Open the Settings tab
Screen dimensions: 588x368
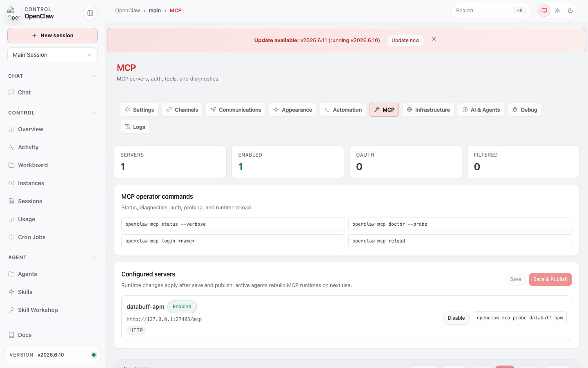click(x=139, y=110)
